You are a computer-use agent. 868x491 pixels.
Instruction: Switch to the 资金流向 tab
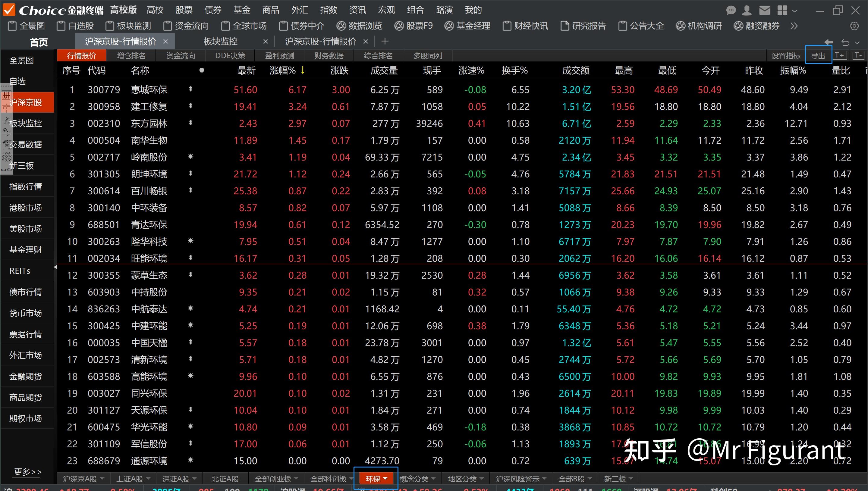[181, 56]
